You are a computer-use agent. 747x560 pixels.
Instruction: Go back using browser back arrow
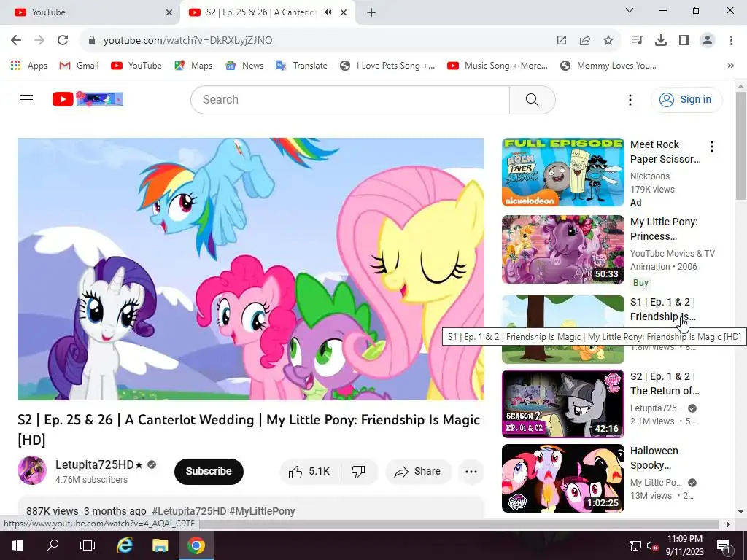(16, 41)
